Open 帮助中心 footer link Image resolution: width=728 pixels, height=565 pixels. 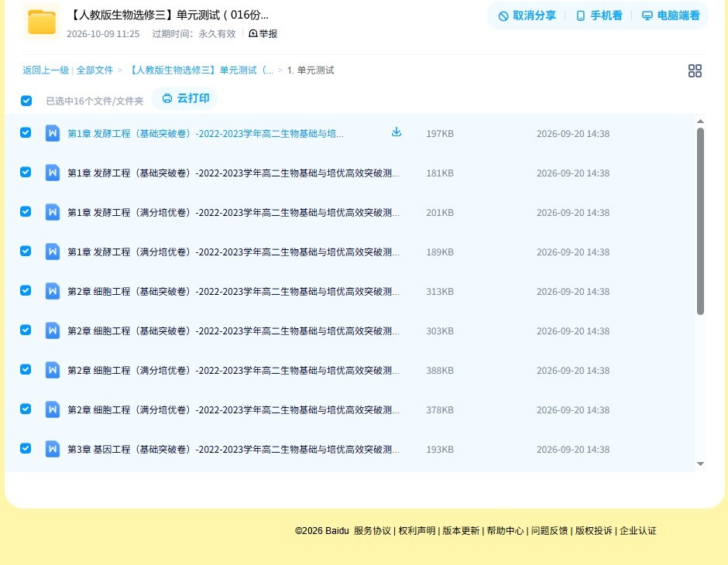[505, 531]
